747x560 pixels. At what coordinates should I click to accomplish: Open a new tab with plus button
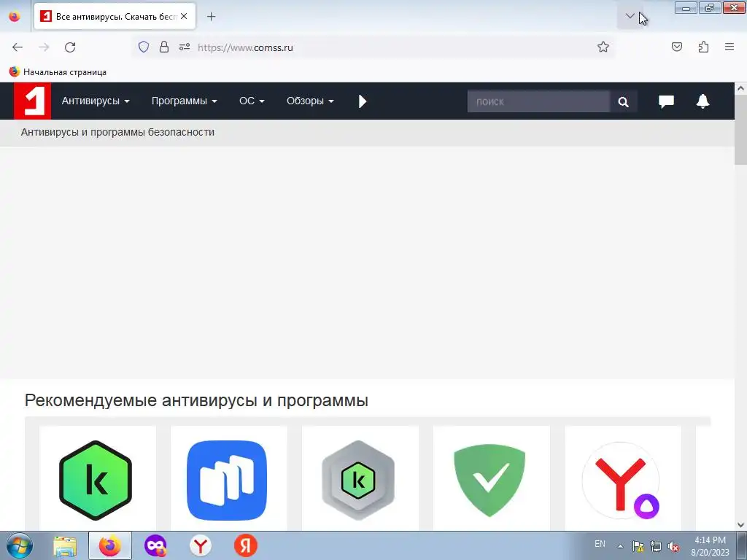[x=211, y=17]
